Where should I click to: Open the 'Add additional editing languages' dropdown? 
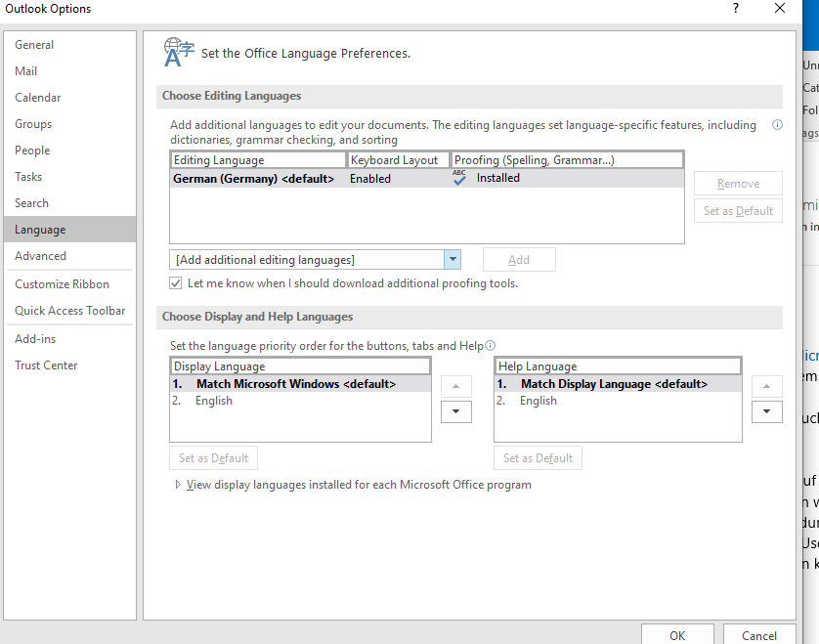[453, 260]
